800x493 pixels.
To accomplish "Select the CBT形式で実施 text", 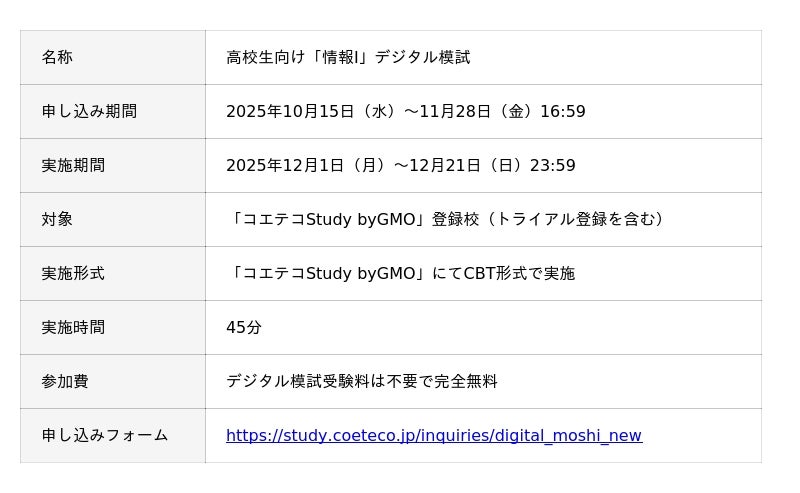I will 519,274.
